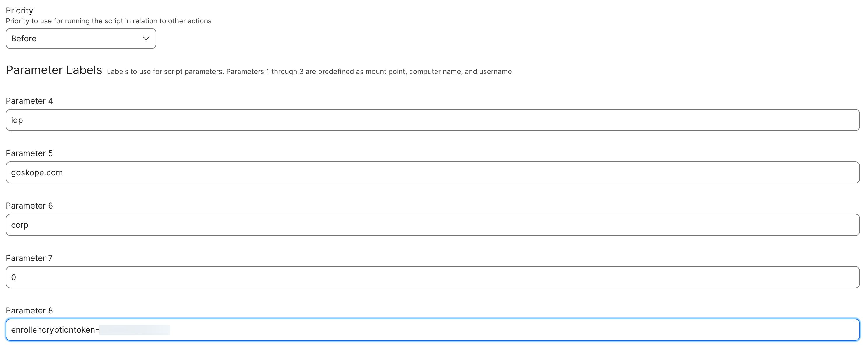Place cursor on the corp text
Image resolution: width=868 pixels, height=353 pixels.
(x=20, y=225)
